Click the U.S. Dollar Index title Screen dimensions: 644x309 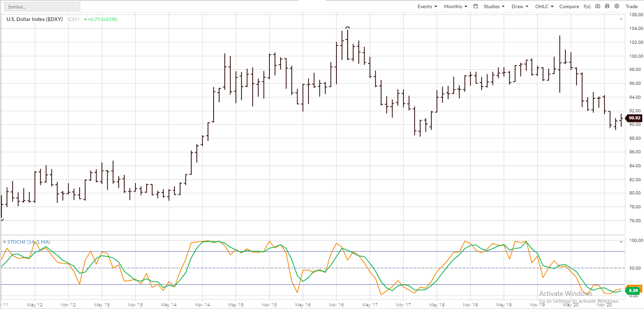(35, 19)
